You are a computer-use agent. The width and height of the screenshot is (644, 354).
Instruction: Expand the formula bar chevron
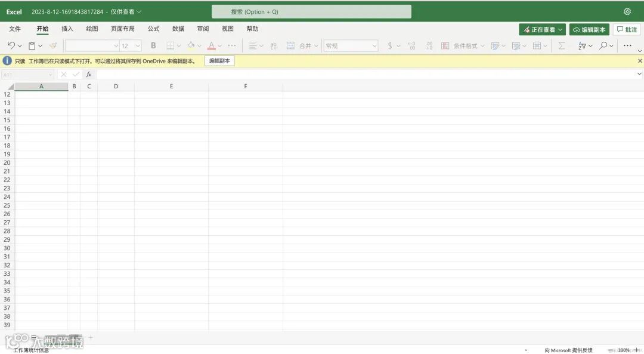click(639, 74)
